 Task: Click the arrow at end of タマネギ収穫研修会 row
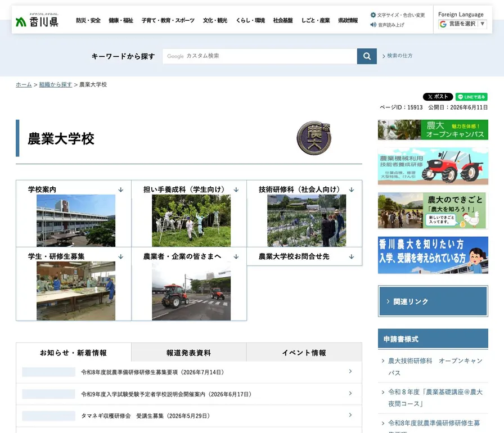350,415
